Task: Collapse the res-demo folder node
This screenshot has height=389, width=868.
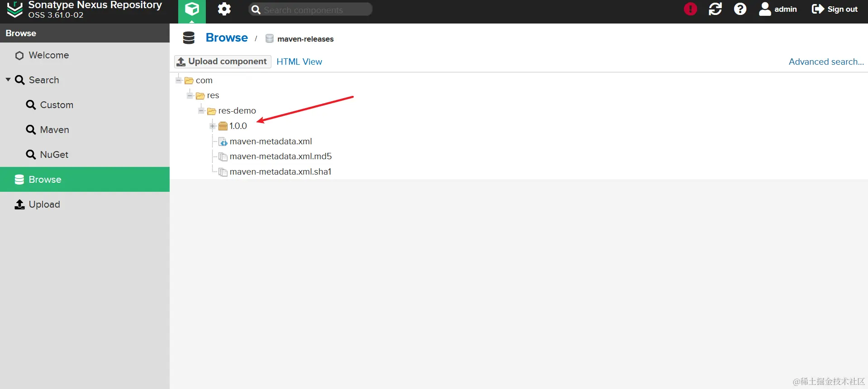Action: pos(201,111)
